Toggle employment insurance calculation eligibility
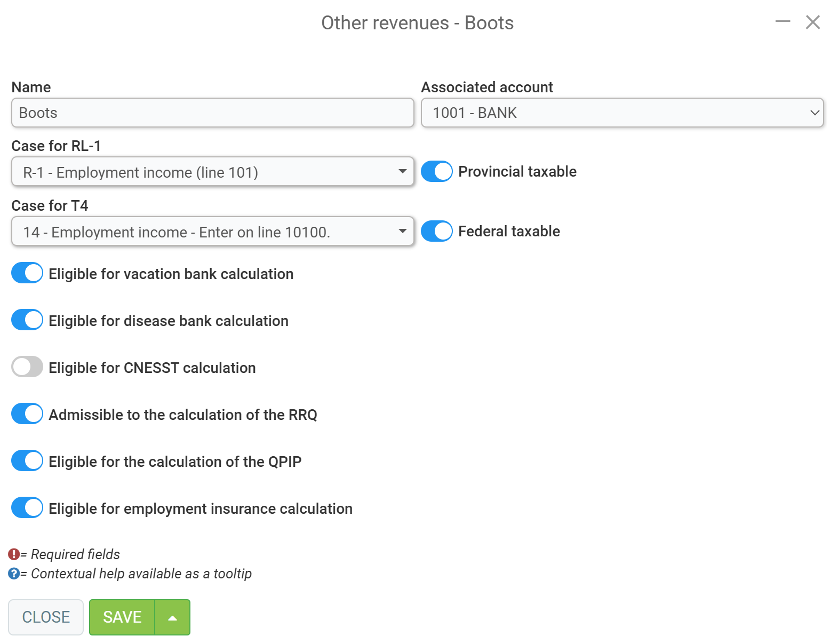This screenshot has height=644, width=830. click(27, 507)
